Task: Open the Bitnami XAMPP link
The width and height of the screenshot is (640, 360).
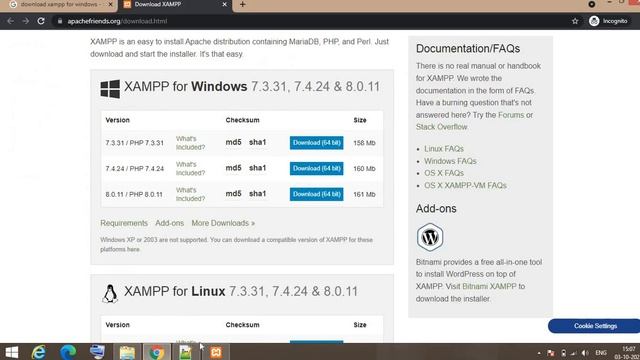Action: [489, 287]
